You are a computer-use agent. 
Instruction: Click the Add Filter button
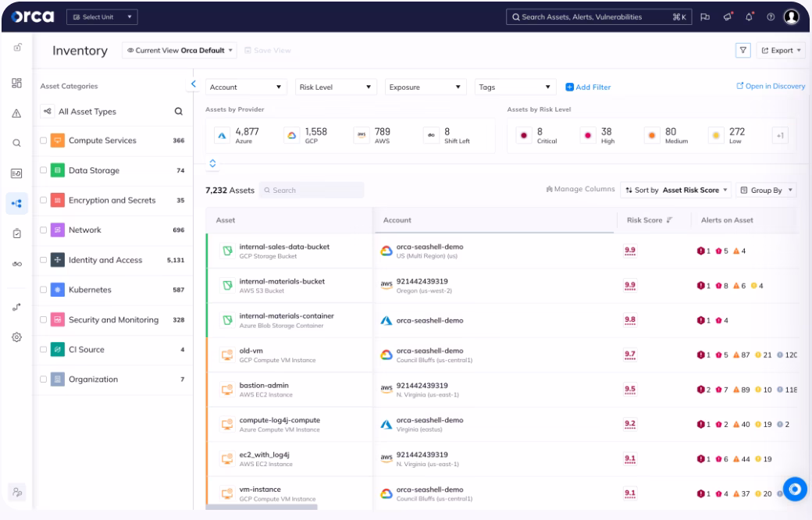pyautogui.click(x=589, y=87)
